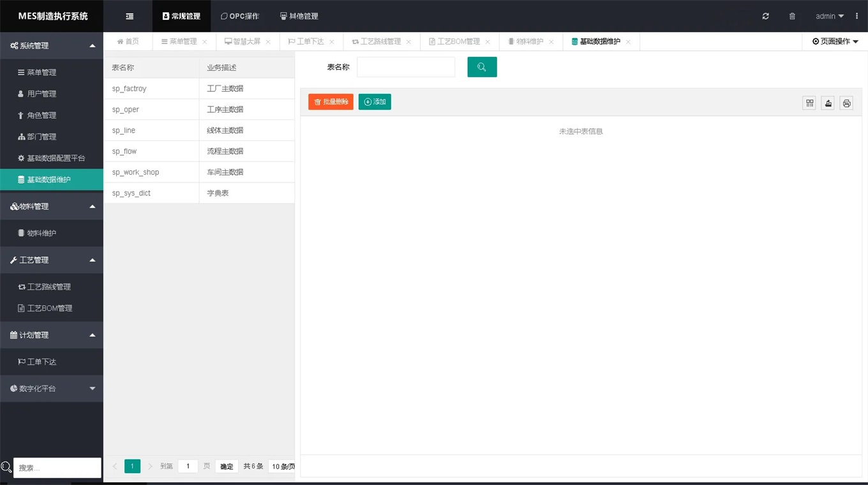Screen dimensions: 868x485
Task: Close the 工艺路线管理 tab
Action: (x=408, y=42)
